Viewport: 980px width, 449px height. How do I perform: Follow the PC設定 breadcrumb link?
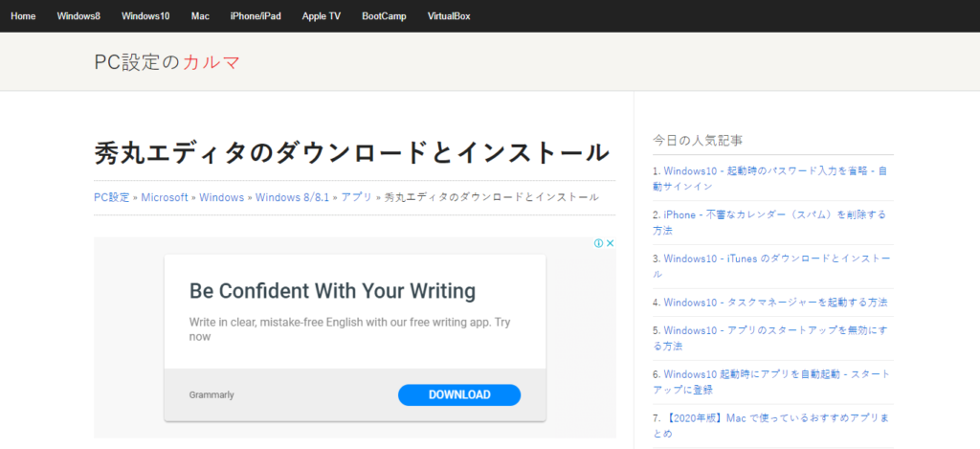click(x=112, y=197)
